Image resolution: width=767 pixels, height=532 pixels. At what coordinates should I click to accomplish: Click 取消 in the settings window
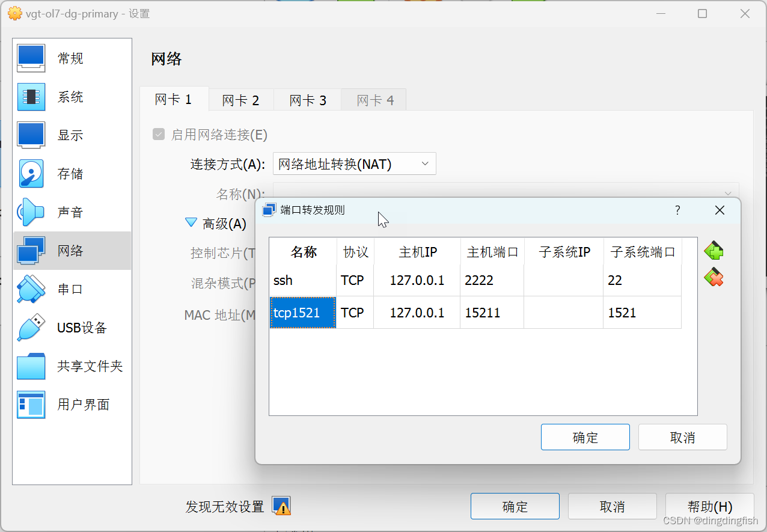613,506
